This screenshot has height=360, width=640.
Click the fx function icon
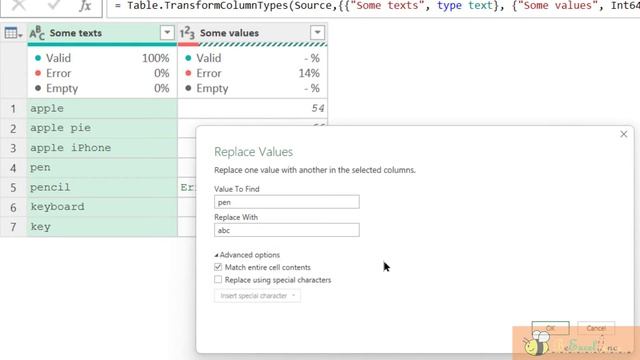click(85, 6)
